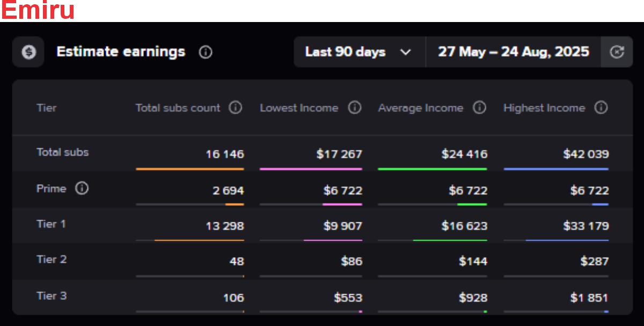This screenshot has width=644, height=326.
Task: Click info icon beside Highest Income
Action: point(601,107)
